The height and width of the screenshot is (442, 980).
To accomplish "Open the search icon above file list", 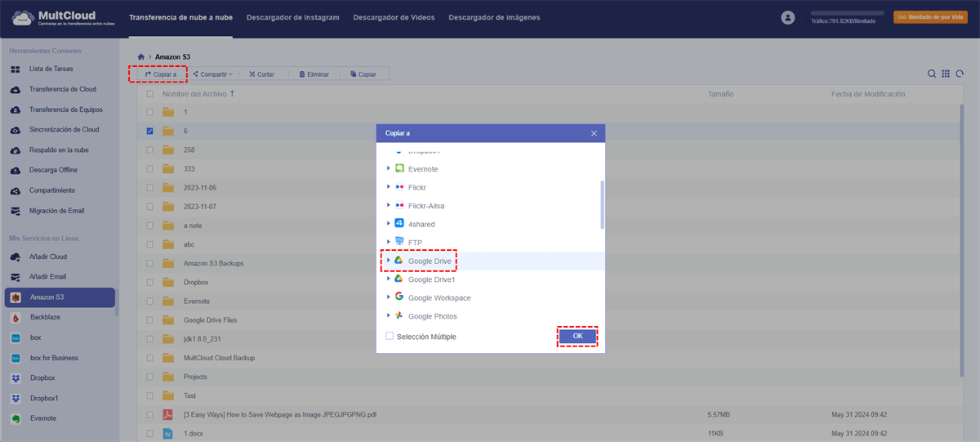I will tap(932, 74).
